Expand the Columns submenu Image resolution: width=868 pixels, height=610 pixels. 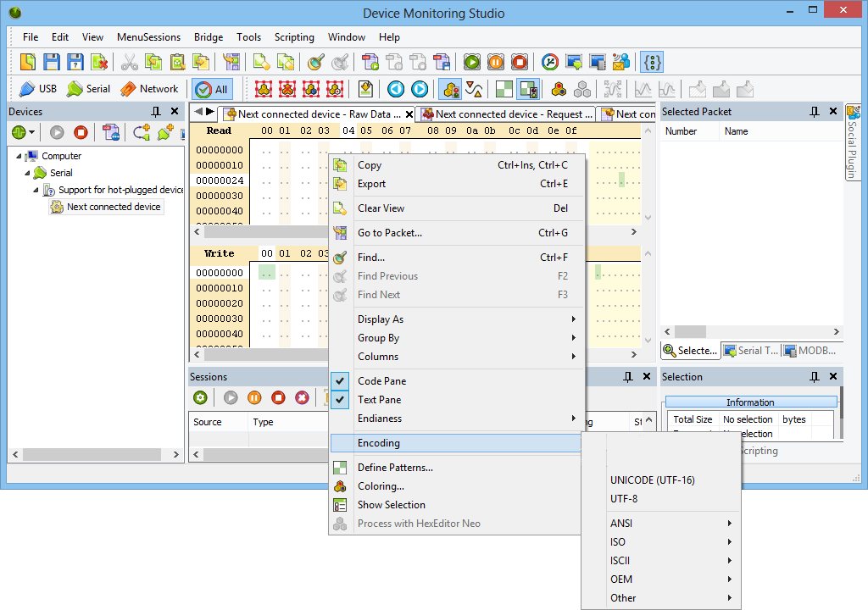coord(456,357)
